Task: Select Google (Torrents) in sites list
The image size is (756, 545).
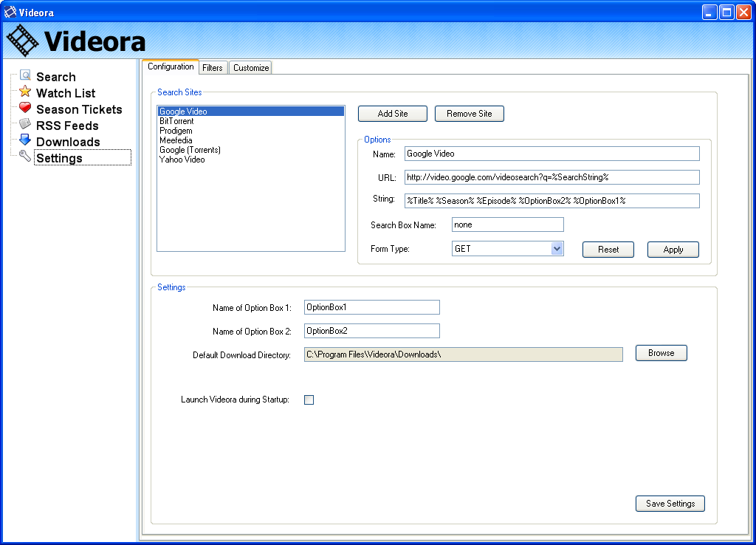Action: click(x=251, y=150)
